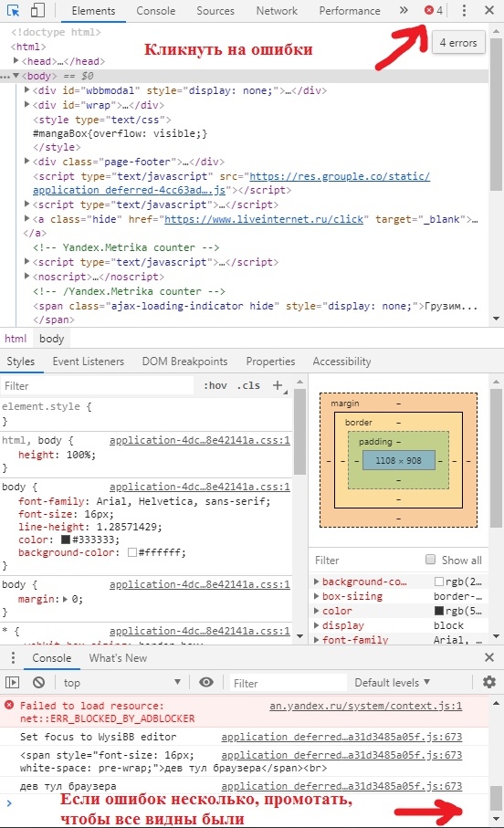Select the Yandex.Metrika counter comment line

click(126, 247)
